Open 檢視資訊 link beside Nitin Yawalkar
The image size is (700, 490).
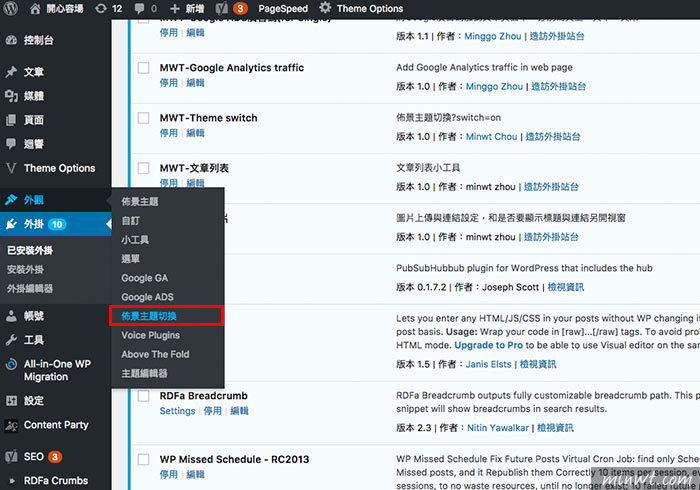[555, 428]
